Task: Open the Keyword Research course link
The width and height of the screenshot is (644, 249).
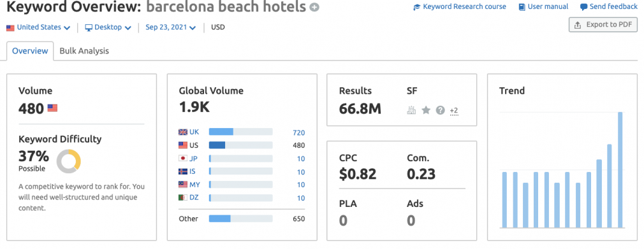Action: point(464,6)
